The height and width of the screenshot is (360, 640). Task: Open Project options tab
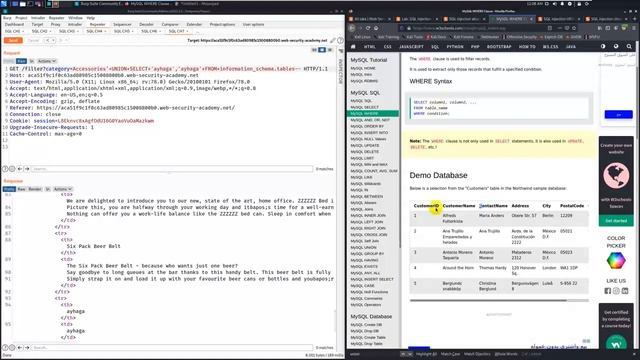222,24
